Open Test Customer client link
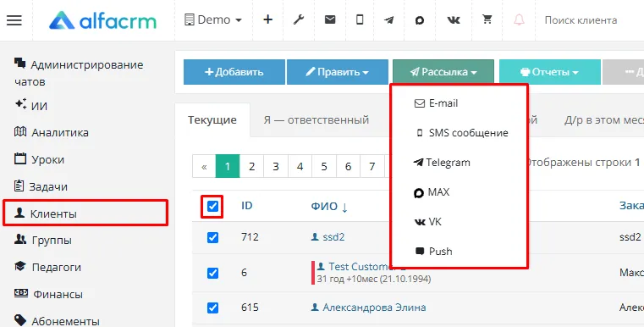The image size is (644, 327). coord(360,267)
